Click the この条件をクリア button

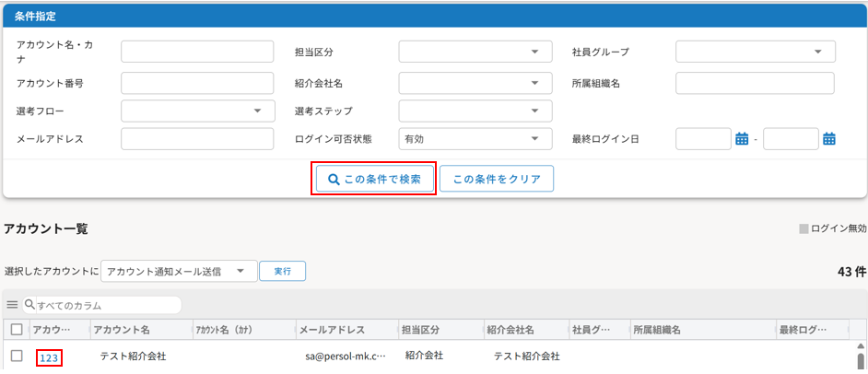tap(497, 179)
